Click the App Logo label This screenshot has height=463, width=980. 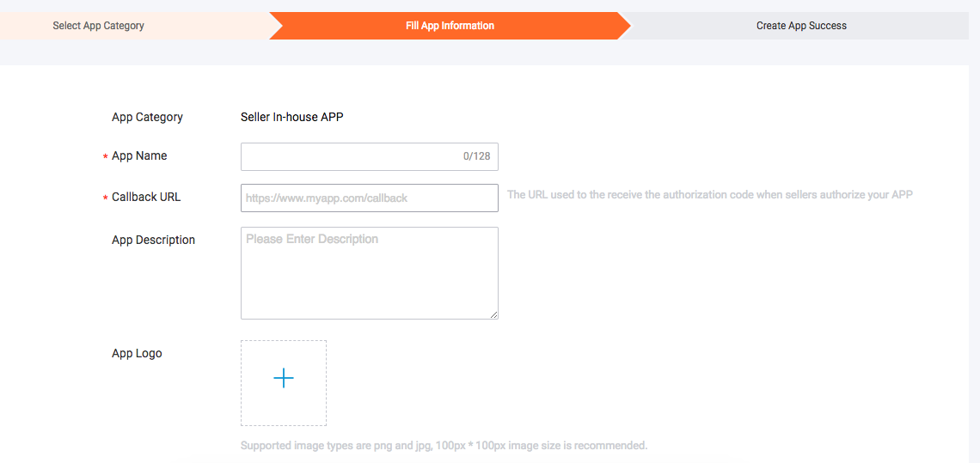pyautogui.click(x=137, y=353)
